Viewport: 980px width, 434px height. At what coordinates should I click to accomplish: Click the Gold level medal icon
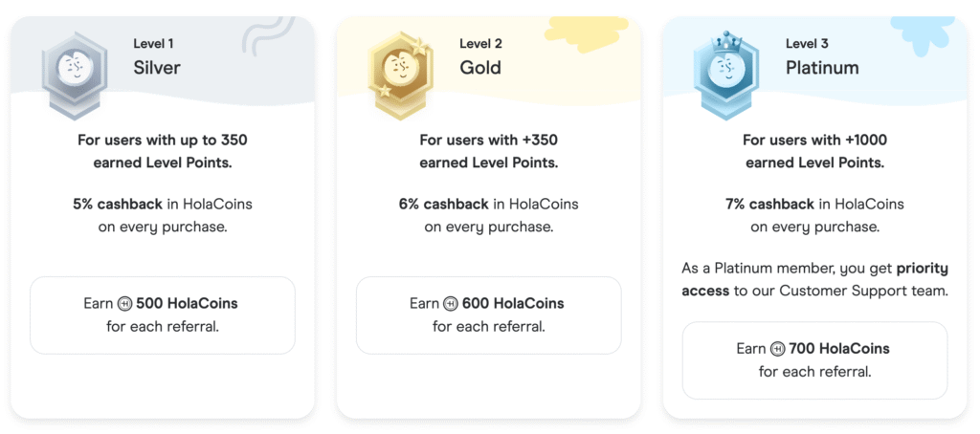[x=396, y=71]
